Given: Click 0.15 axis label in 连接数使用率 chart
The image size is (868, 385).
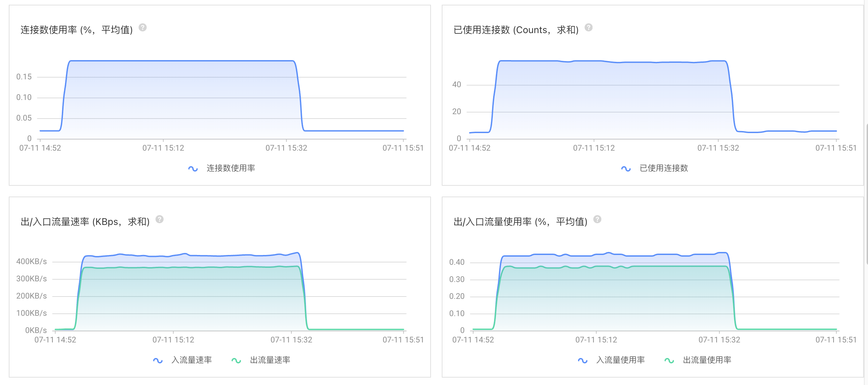Looking at the screenshot, I should [x=24, y=77].
